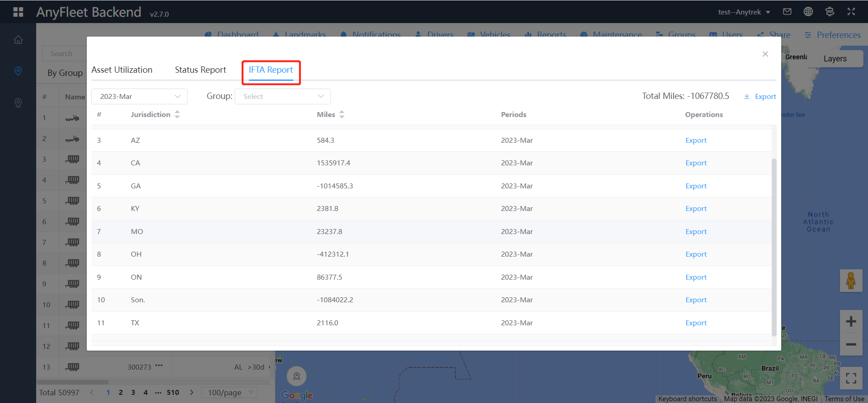Image resolution: width=868 pixels, height=403 pixels.
Task: Close the report dialog with X
Action: pyautogui.click(x=765, y=54)
